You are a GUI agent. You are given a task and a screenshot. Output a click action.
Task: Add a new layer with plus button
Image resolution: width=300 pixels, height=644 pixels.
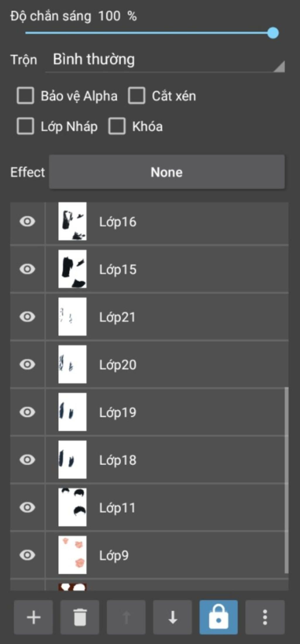pyautogui.click(x=33, y=617)
